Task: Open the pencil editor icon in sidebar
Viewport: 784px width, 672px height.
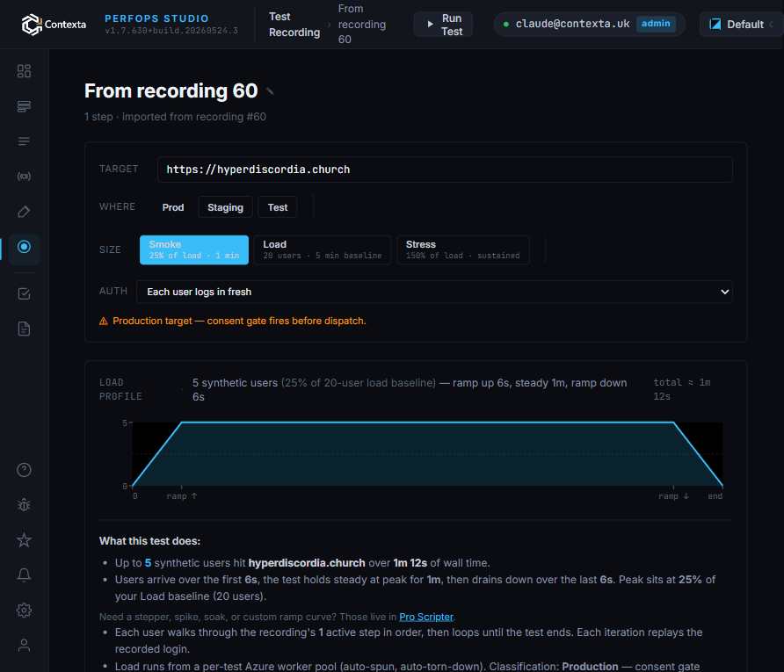Action: coord(24,212)
